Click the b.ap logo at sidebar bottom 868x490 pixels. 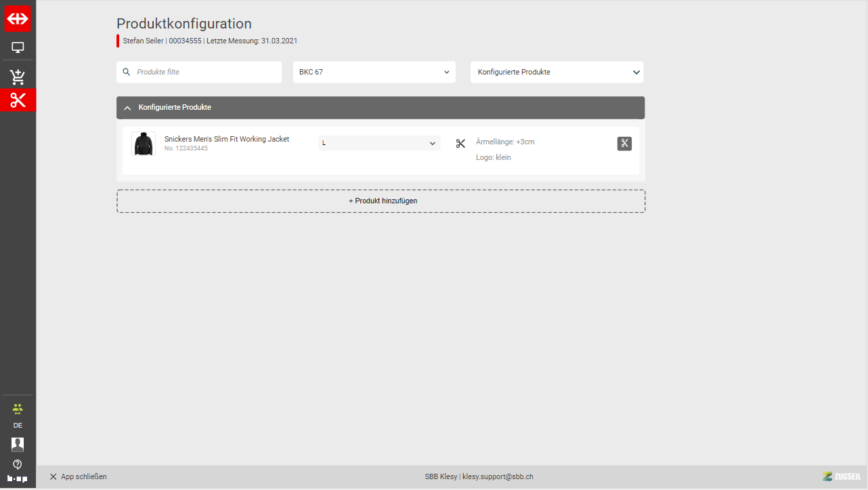point(18,478)
